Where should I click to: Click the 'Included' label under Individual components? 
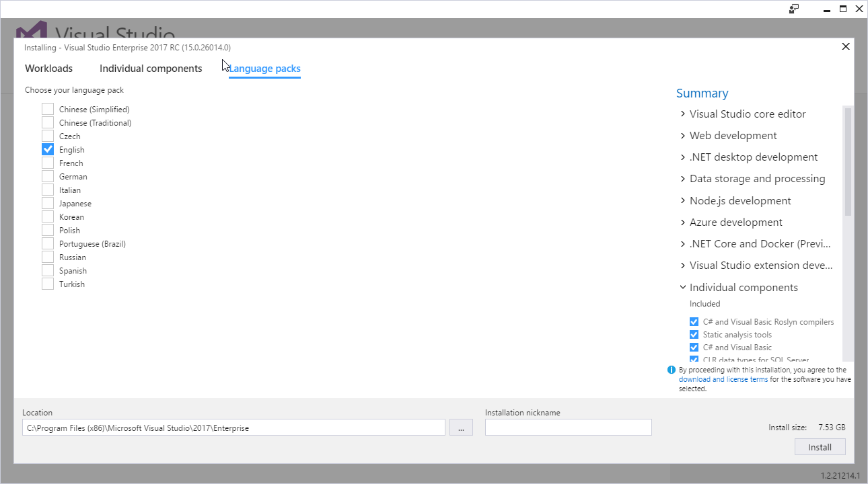[704, 304]
